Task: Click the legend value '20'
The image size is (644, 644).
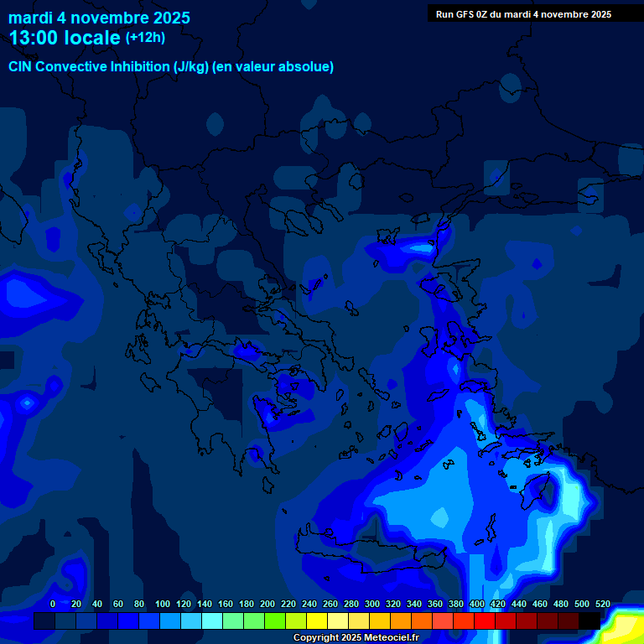Action: point(76,604)
